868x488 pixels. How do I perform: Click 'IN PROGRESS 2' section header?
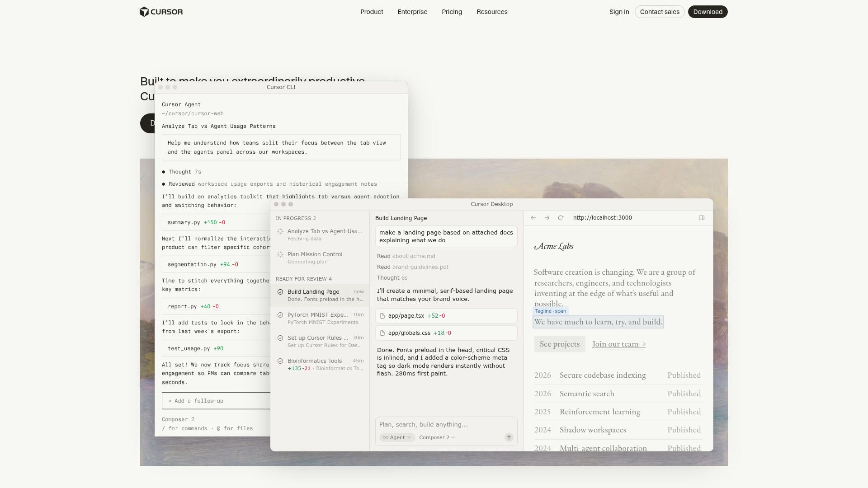pyautogui.click(x=296, y=218)
